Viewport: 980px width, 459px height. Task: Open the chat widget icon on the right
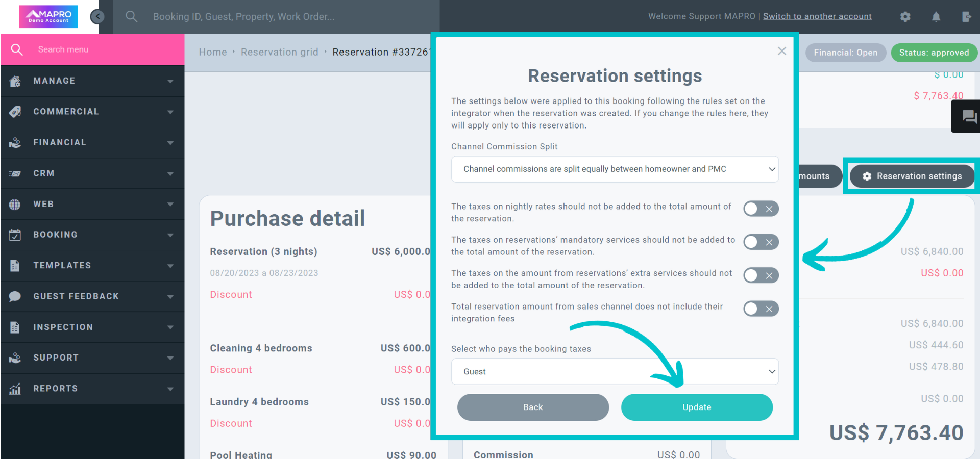[x=968, y=116]
